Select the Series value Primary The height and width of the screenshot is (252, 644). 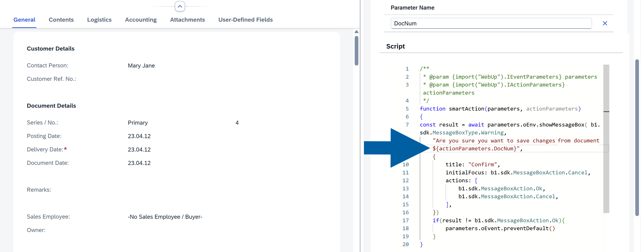(x=138, y=123)
